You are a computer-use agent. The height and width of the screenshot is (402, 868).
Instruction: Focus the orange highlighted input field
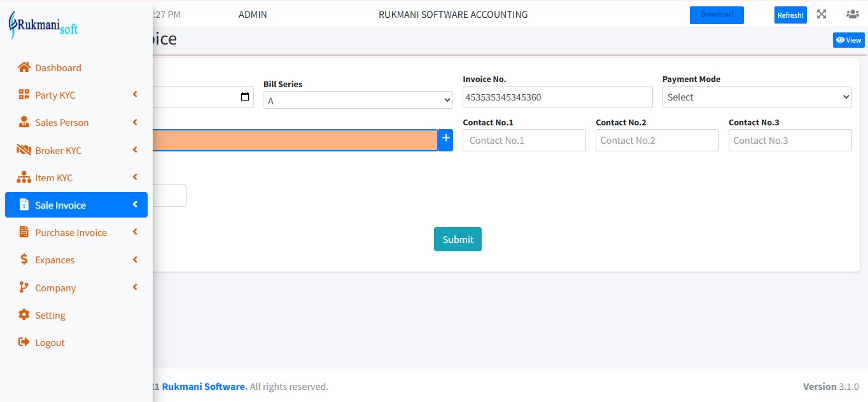(295, 140)
